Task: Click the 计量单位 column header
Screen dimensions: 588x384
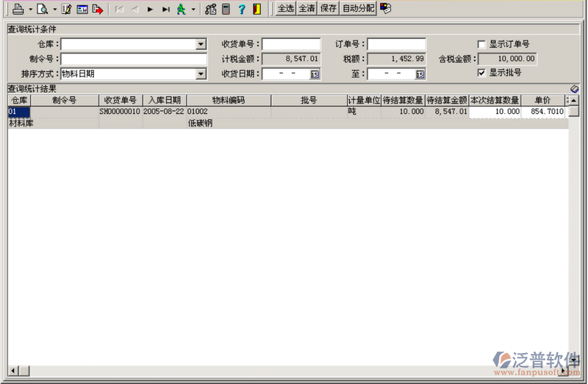Action: click(364, 100)
